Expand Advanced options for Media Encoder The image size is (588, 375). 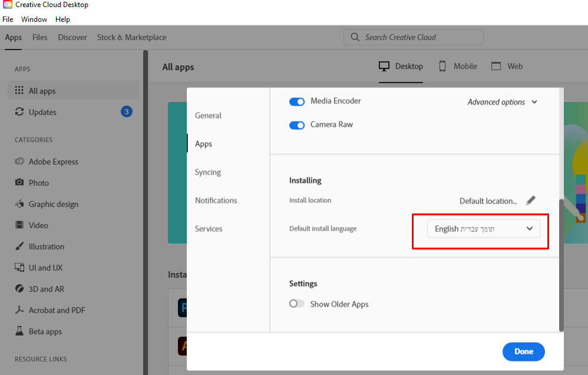pyautogui.click(x=502, y=102)
